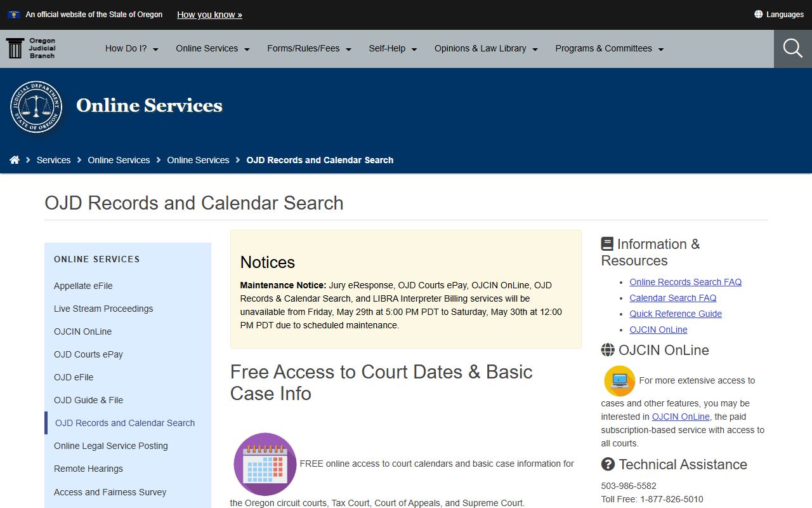Click the 'Maintenance Notice:' bold text
The height and width of the screenshot is (508, 812).
pos(283,285)
